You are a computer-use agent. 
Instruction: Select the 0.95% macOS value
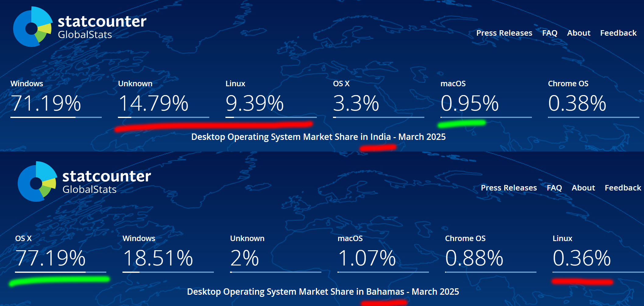[470, 103]
